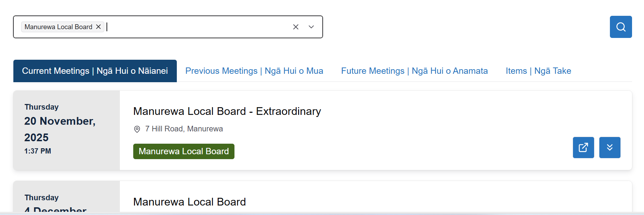Expand meeting details with the double-chevron icon

coord(610,148)
